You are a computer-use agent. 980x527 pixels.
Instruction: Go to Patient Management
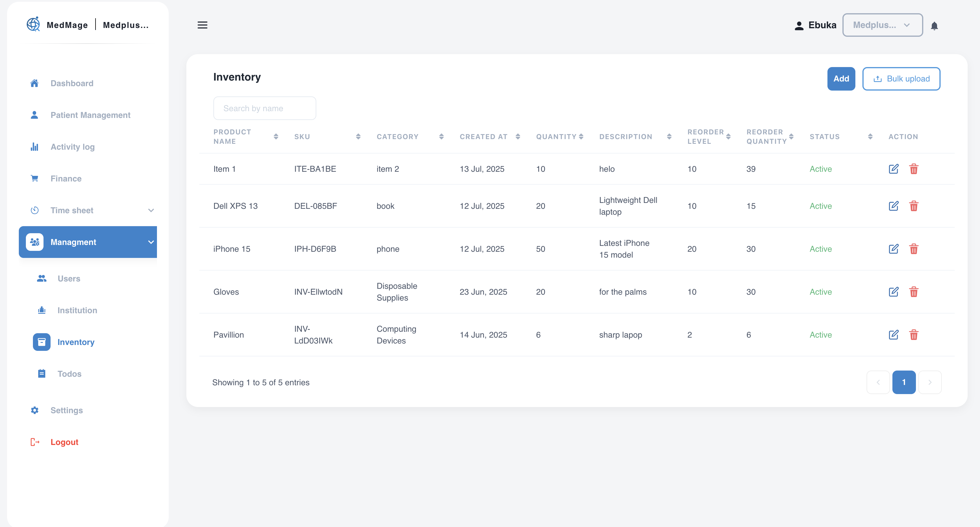click(x=90, y=115)
